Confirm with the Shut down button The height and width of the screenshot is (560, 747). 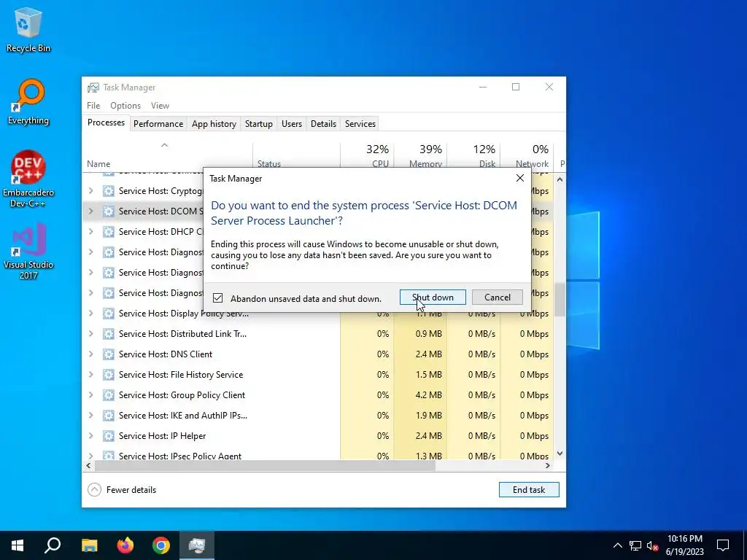pos(433,297)
